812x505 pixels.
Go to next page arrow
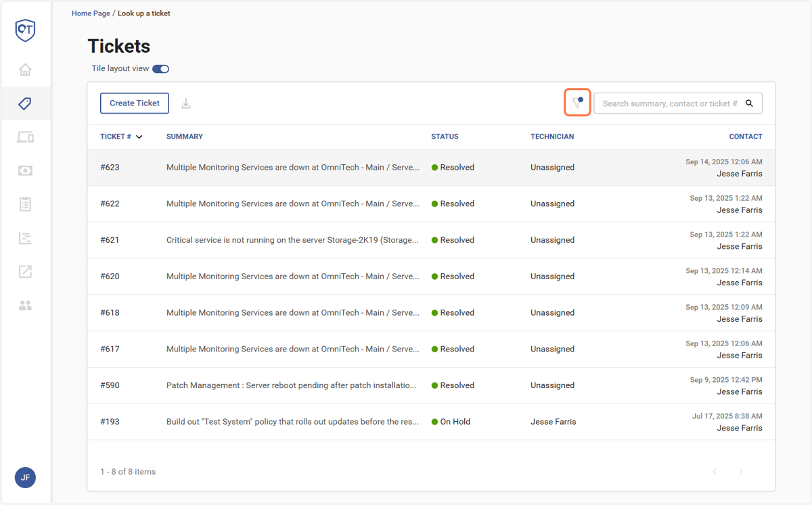(x=741, y=472)
